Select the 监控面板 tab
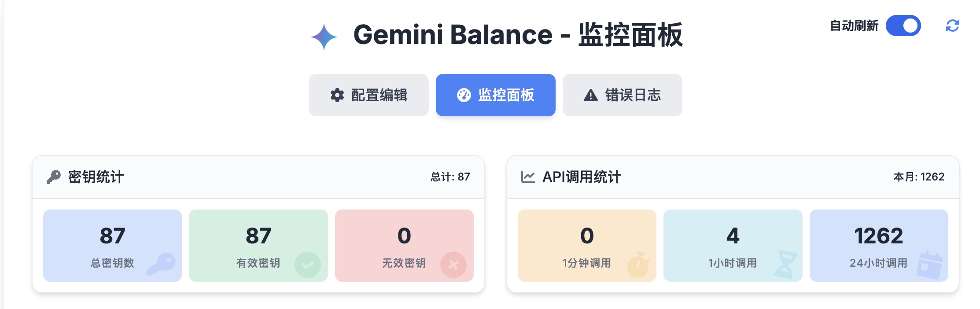Viewport: 980px width, 309px height. [496, 95]
